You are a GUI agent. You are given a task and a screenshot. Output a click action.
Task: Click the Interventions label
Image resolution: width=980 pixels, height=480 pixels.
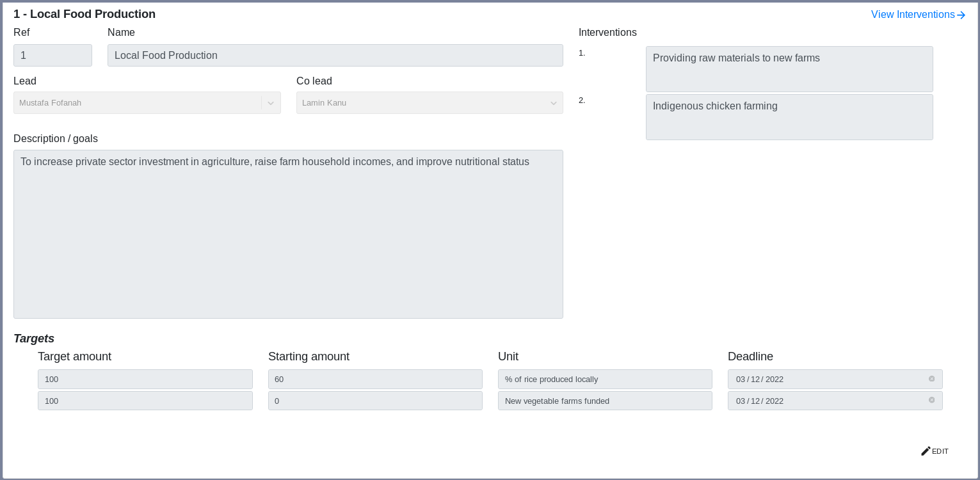[607, 33]
